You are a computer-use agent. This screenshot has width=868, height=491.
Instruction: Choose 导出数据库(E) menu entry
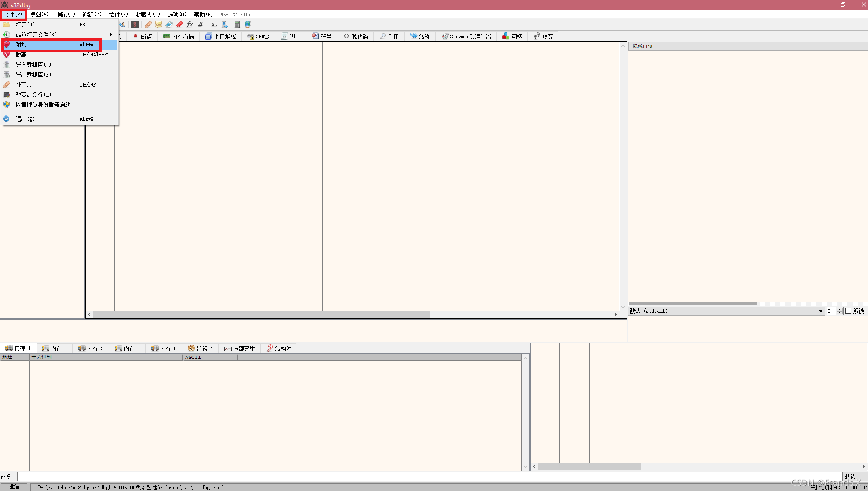pos(59,75)
